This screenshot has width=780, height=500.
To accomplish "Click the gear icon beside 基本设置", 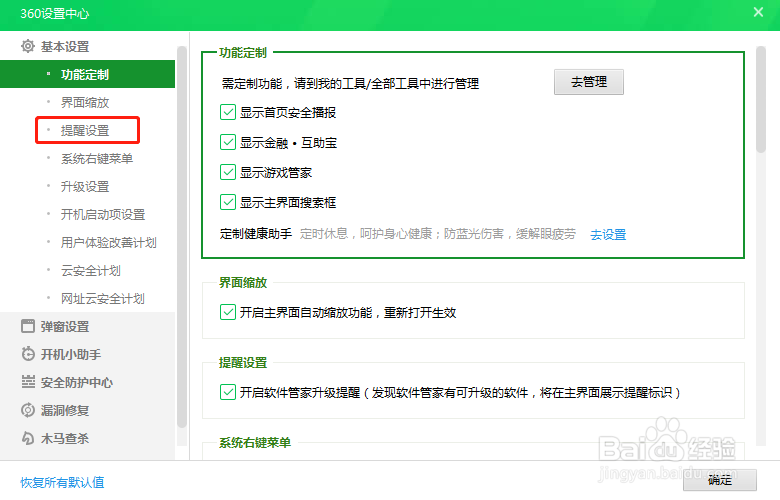I will 28,46.
